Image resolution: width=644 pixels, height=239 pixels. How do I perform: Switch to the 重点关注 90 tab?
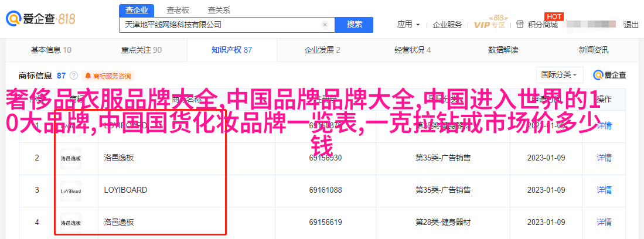click(x=141, y=50)
